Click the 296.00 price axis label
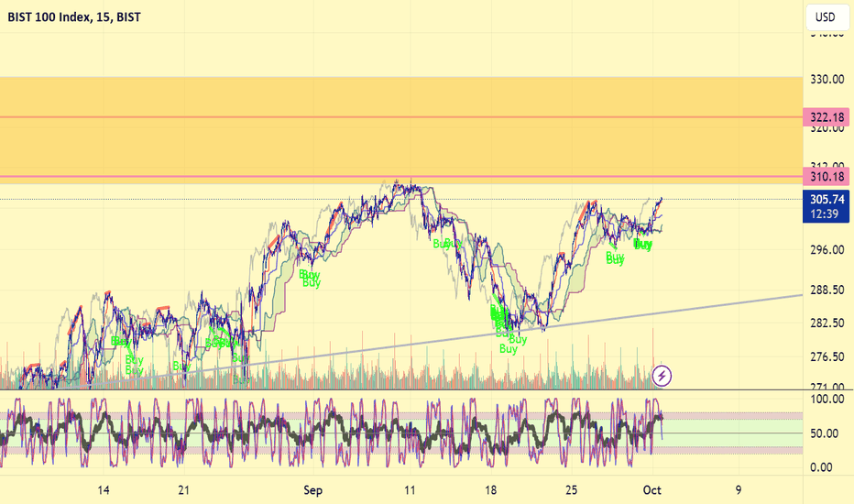 pyautogui.click(x=827, y=249)
